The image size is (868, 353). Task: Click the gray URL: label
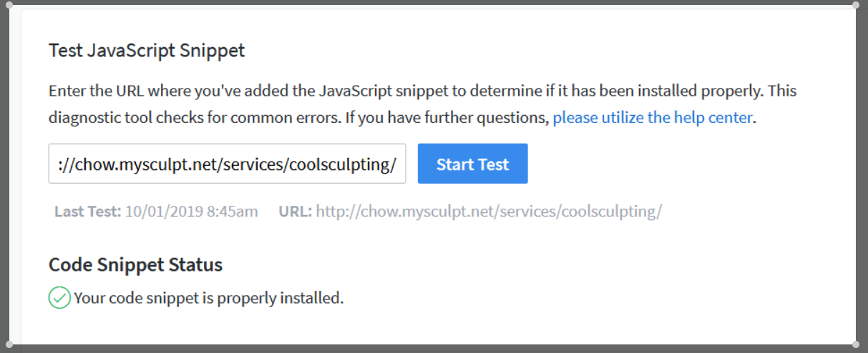pos(296,212)
